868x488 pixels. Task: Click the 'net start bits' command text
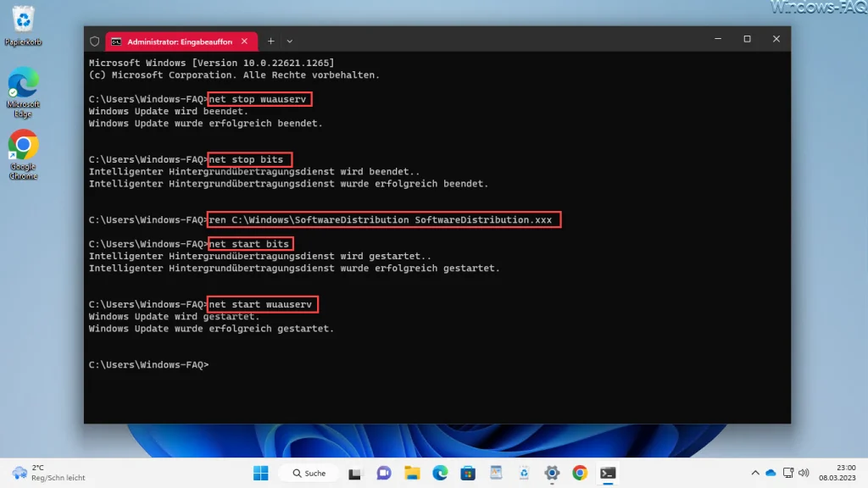click(249, 244)
